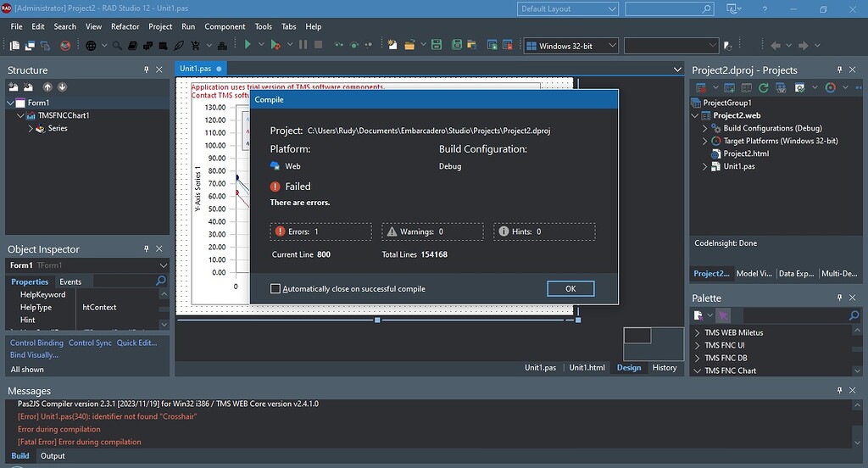The image size is (868, 468).
Task: Pin the Structure panel
Action: [x=146, y=70]
